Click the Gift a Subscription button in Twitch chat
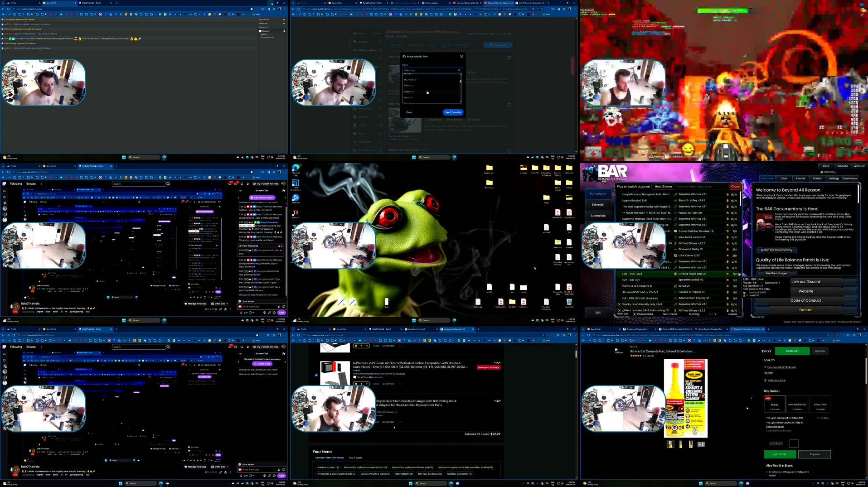The image size is (868, 487). click(262, 198)
